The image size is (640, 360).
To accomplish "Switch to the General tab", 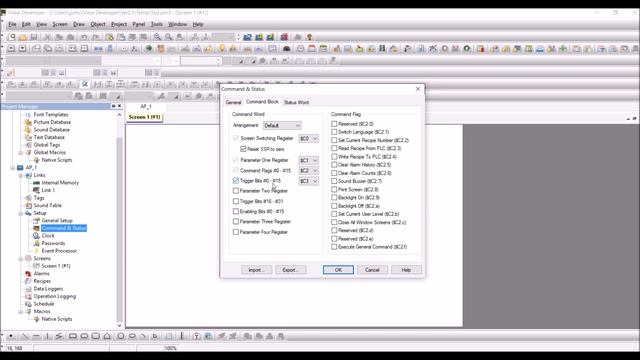I will (x=233, y=102).
